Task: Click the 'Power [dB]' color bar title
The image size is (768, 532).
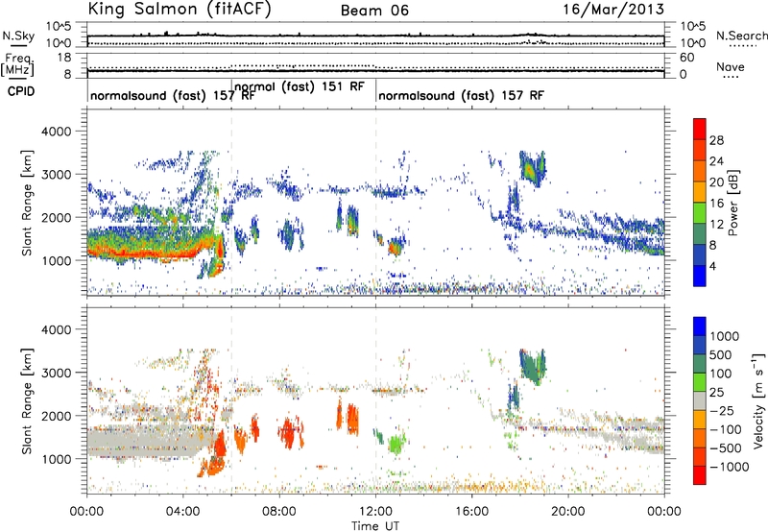Action: [732, 203]
